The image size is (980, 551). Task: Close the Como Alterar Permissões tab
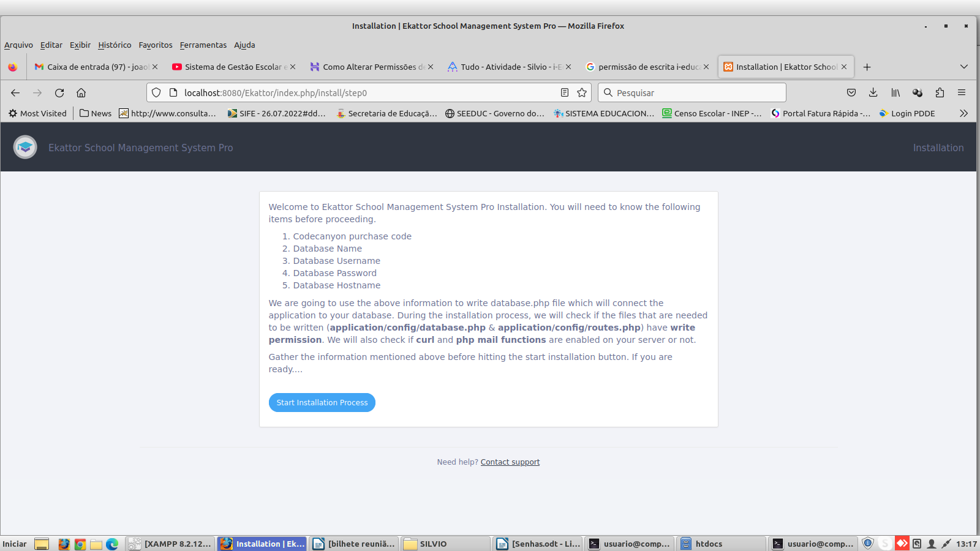pyautogui.click(x=431, y=67)
